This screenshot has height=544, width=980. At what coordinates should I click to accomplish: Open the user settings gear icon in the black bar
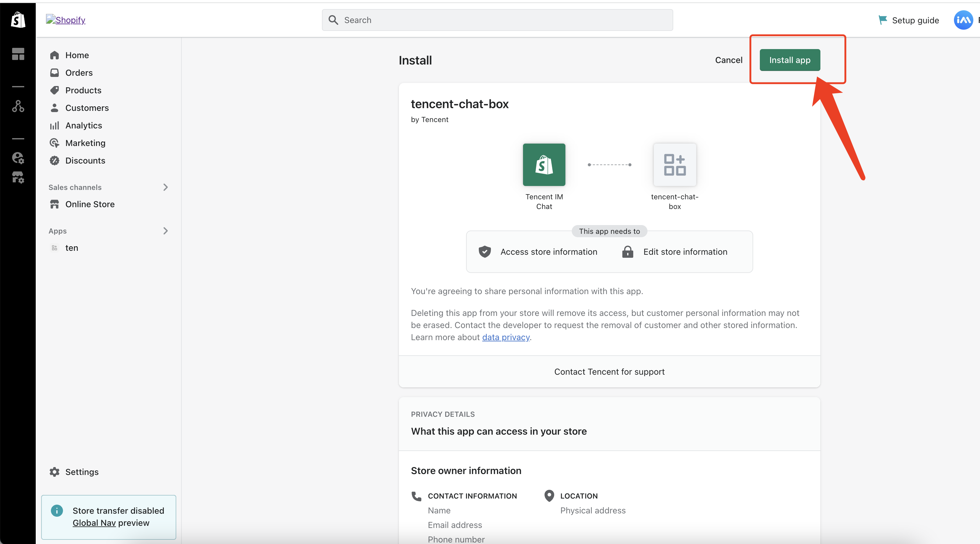click(18, 158)
